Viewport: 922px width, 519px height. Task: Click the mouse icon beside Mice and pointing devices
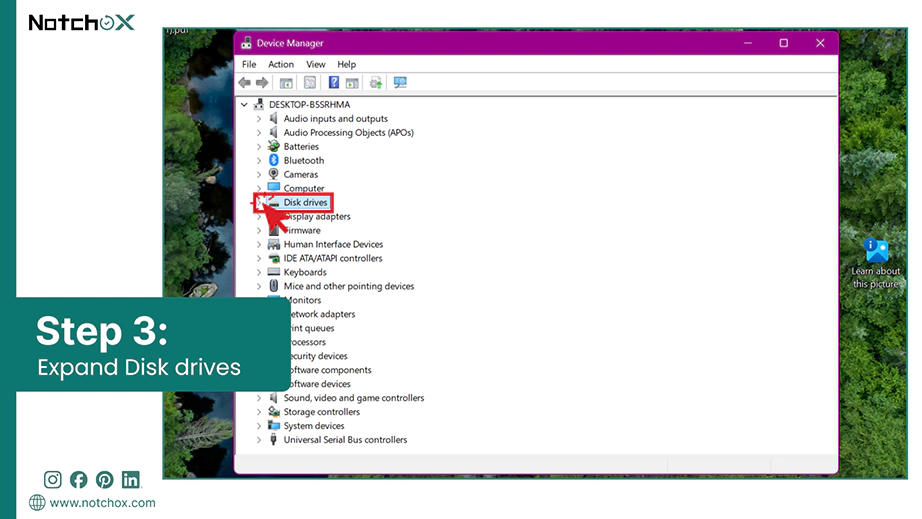273,286
